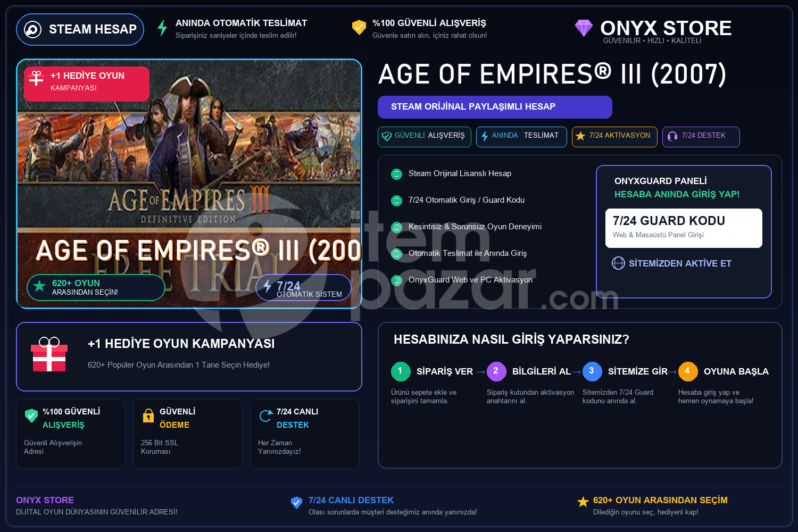Viewport: 798px width, 532px height.
Task: Click the footer ONYX STORE purple title
Action: pos(45,500)
